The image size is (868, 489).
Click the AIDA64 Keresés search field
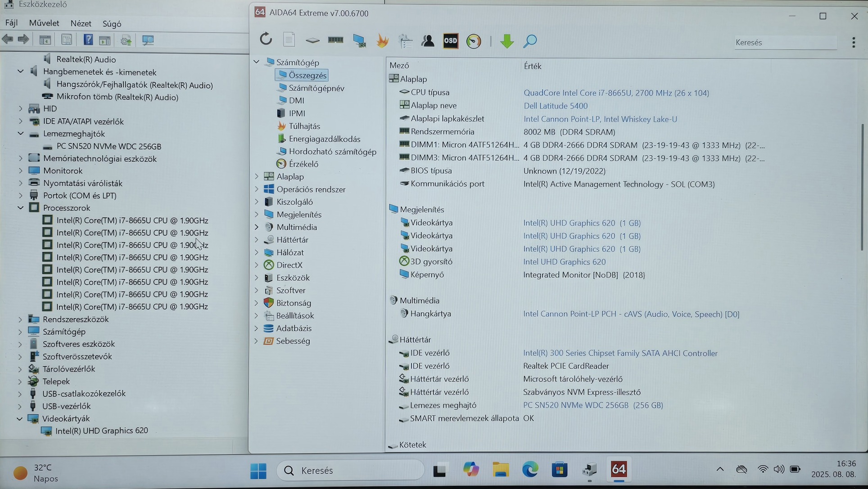click(x=785, y=43)
